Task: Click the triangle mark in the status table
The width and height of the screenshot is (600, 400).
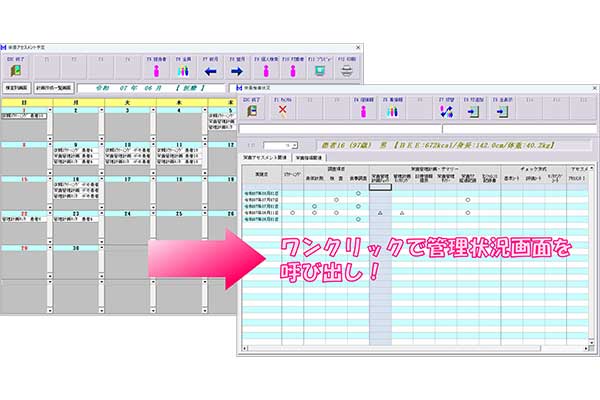Action: point(379,213)
